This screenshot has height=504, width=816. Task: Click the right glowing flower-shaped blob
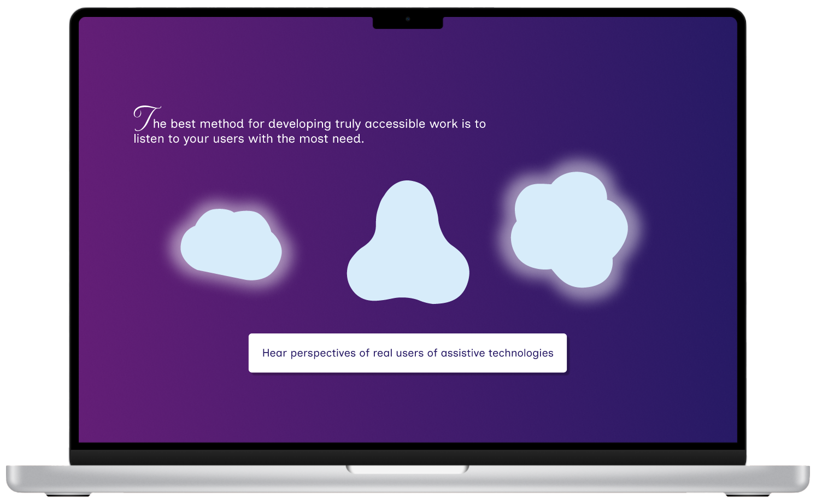click(570, 230)
